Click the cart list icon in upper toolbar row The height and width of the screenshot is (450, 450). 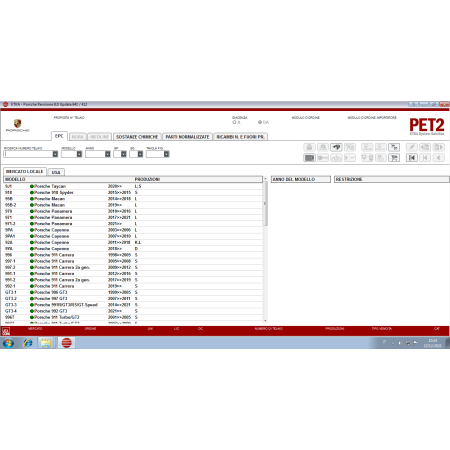click(394, 147)
